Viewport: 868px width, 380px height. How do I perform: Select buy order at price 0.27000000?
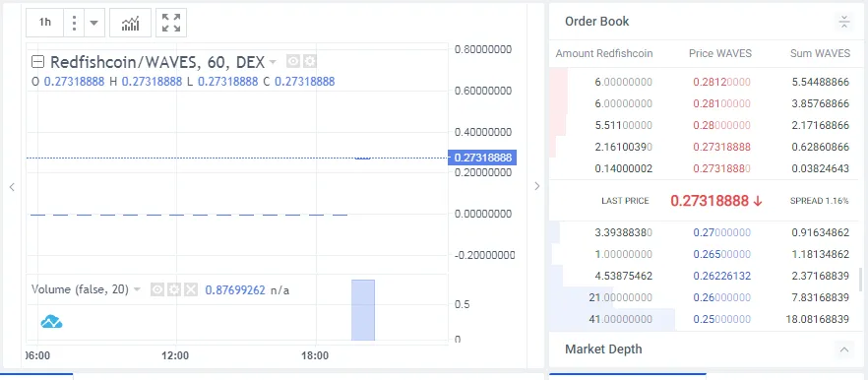(x=721, y=232)
